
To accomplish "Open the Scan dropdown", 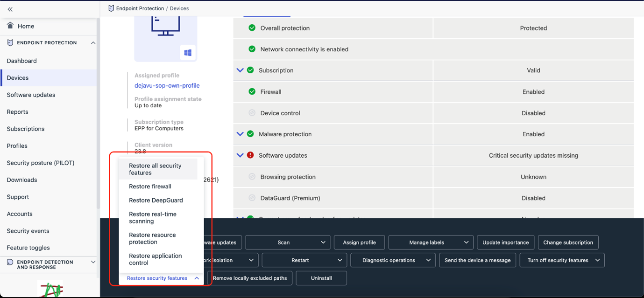I will click(x=288, y=243).
